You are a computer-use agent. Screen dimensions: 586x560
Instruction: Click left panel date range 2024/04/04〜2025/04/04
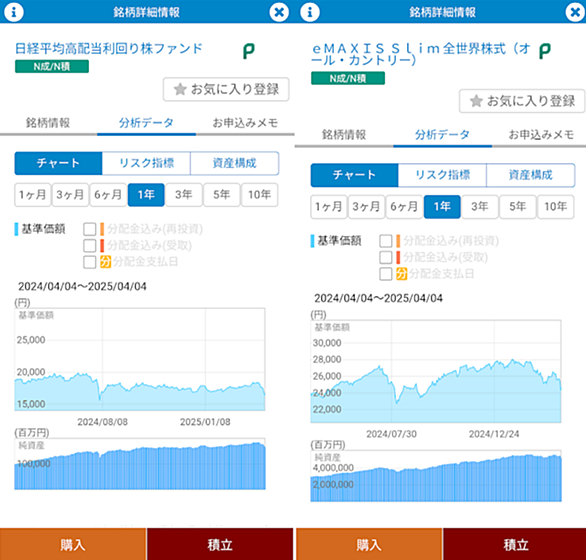[x=83, y=287]
